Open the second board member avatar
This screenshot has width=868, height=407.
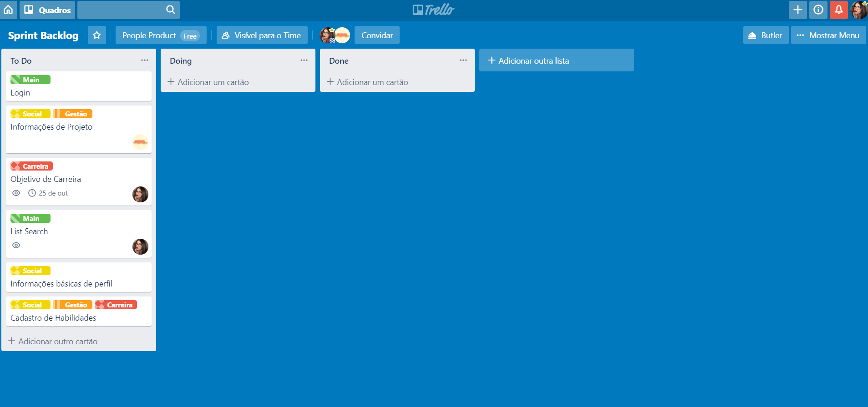(342, 35)
